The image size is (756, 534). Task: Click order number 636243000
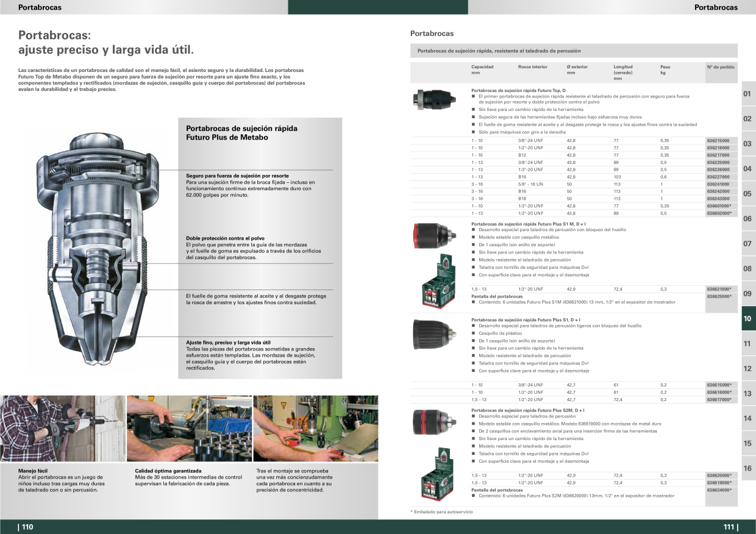(x=718, y=199)
